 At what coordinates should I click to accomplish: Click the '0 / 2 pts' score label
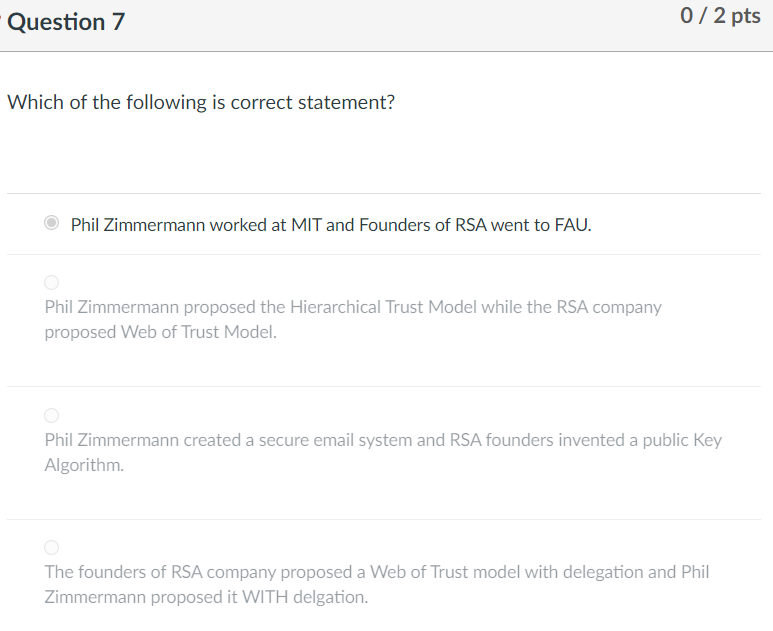point(719,16)
